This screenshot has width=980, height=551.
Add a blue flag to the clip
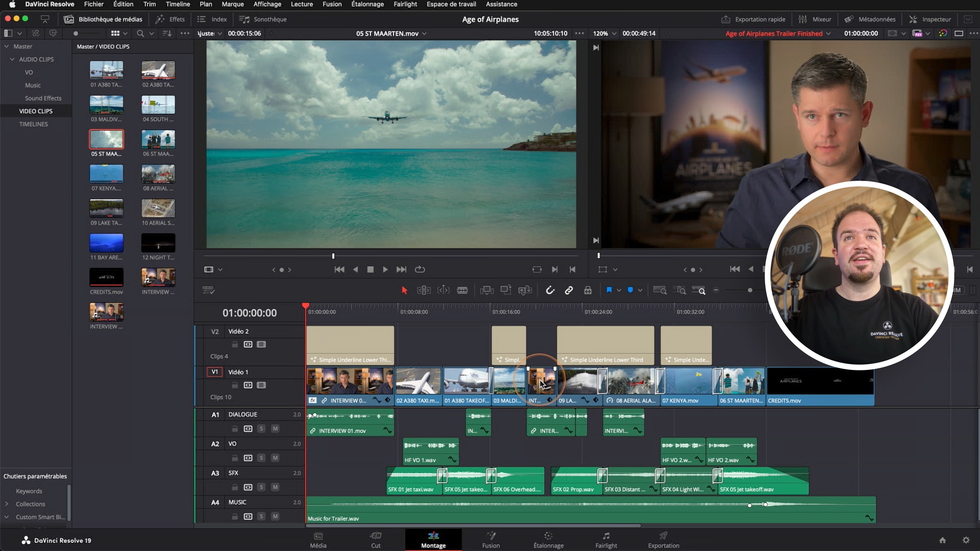click(x=609, y=290)
